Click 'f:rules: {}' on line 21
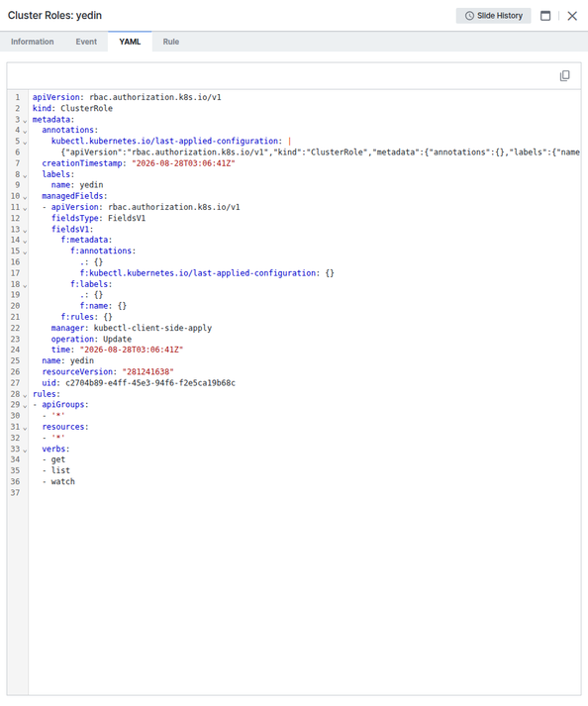The image size is (588, 706). click(x=86, y=317)
